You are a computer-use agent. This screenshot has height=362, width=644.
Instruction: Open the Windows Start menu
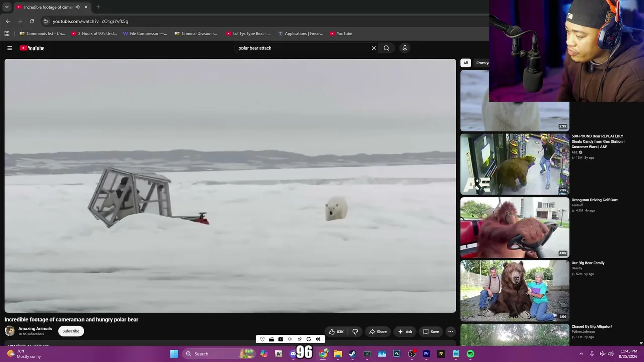tap(174, 354)
